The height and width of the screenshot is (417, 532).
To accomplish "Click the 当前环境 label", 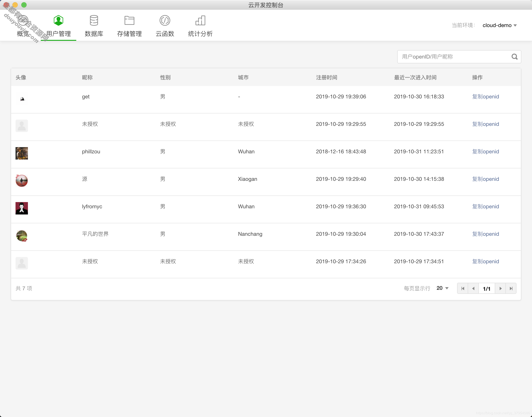I will coord(463,25).
